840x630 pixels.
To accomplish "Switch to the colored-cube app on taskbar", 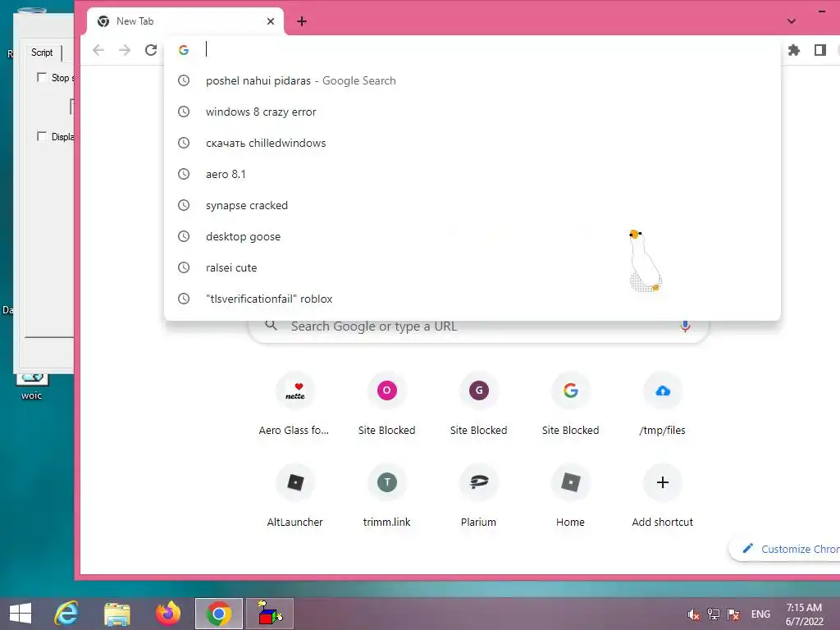I will point(269,614).
